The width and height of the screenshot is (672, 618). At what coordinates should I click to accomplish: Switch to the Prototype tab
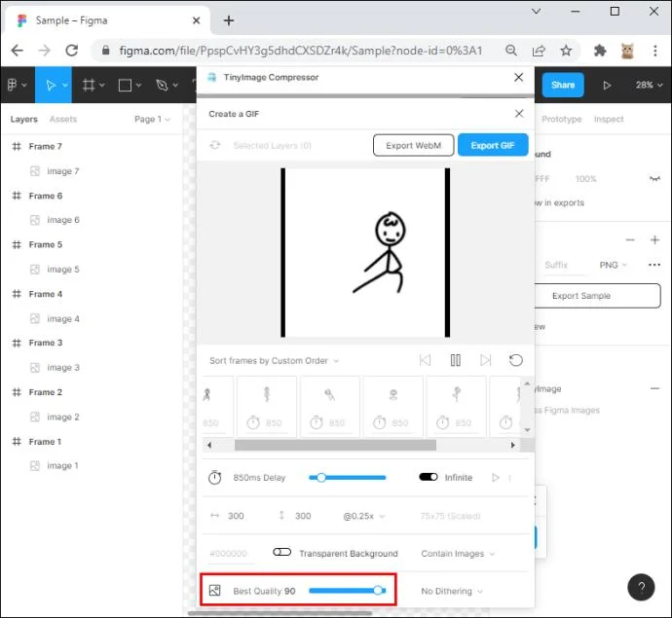(x=561, y=119)
